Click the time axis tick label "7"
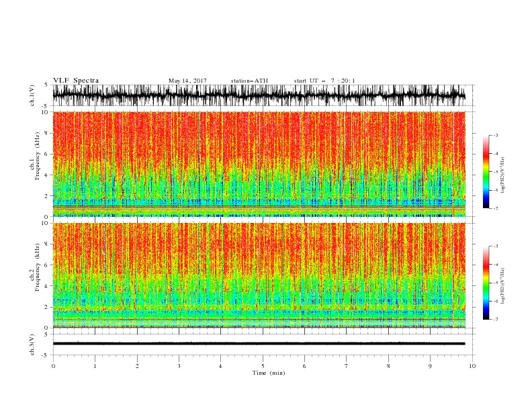The image size is (532, 411). click(347, 366)
